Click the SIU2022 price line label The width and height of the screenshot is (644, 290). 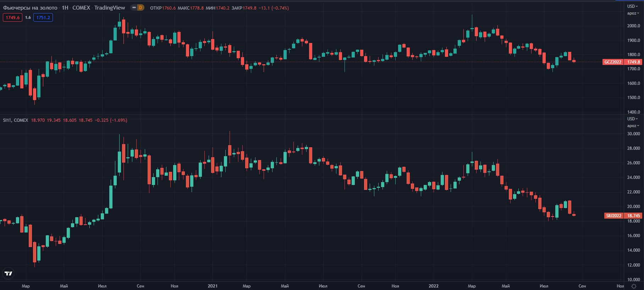pyautogui.click(x=614, y=215)
